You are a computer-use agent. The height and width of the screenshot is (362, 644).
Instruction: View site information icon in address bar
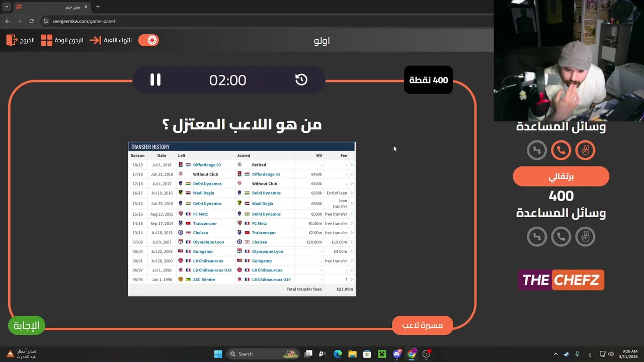point(46,21)
